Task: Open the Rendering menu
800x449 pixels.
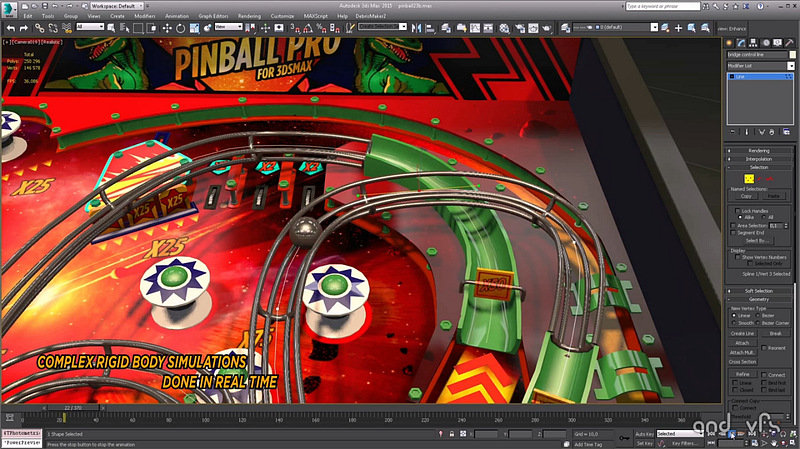Action: [249, 16]
